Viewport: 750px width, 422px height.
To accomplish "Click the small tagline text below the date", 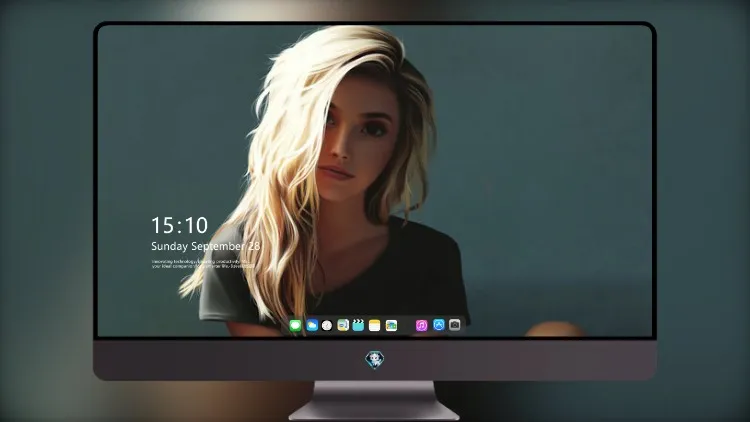I will point(202,264).
